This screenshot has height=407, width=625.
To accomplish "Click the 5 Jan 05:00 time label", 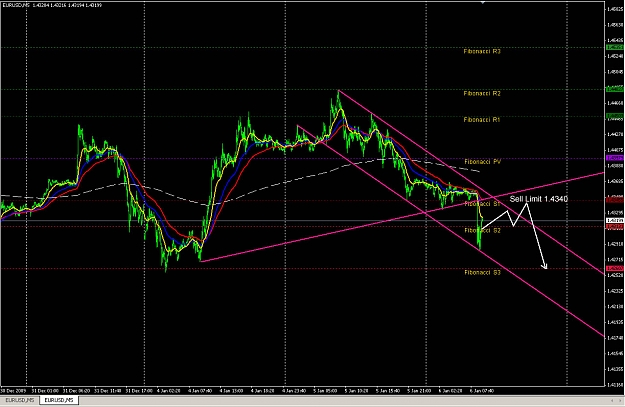I will pos(326,391).
